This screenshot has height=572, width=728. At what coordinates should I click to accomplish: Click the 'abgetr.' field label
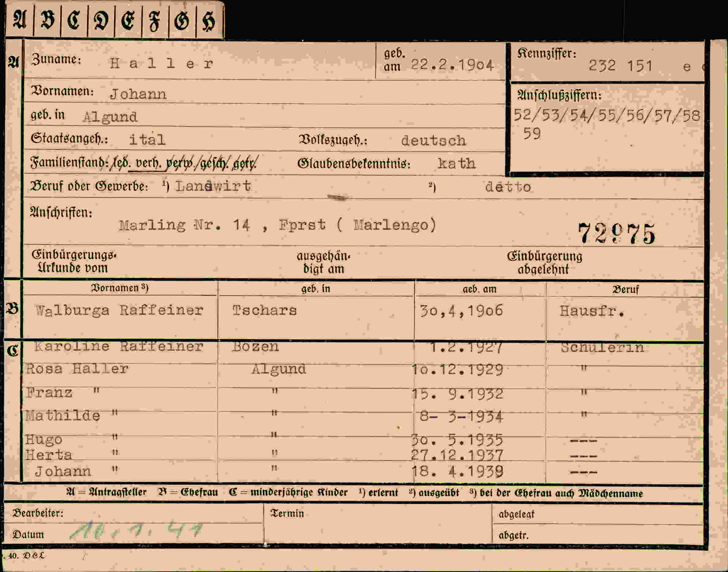(x=513, y=535)
